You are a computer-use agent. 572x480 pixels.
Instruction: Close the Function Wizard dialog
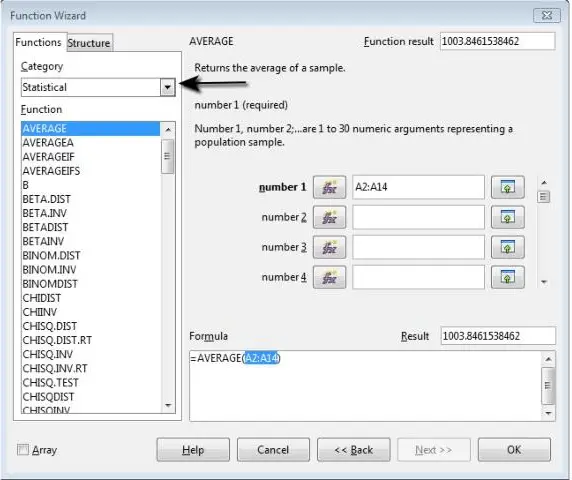coord(546,15)
